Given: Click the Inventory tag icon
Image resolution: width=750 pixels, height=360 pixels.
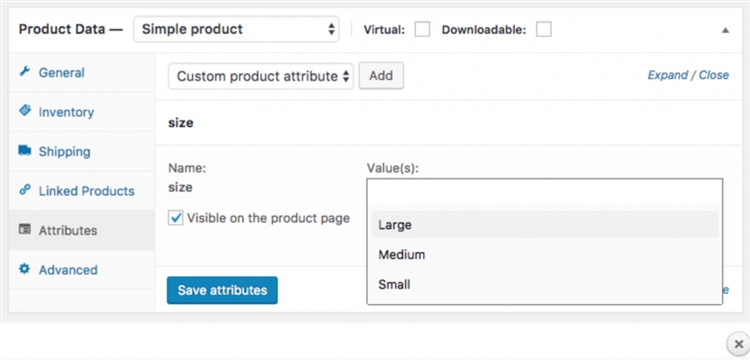Looking at the screenshot, I should point(24,111).
